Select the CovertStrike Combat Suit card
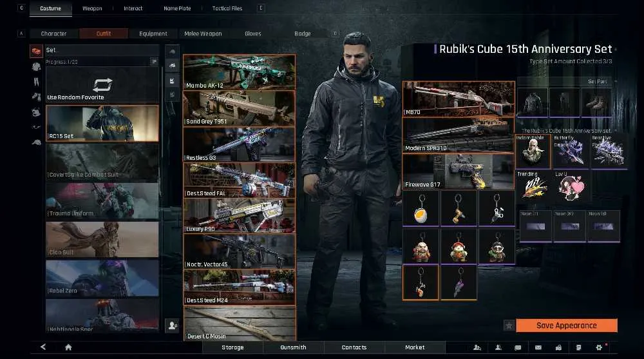644x359 pixels. point(102,162)
